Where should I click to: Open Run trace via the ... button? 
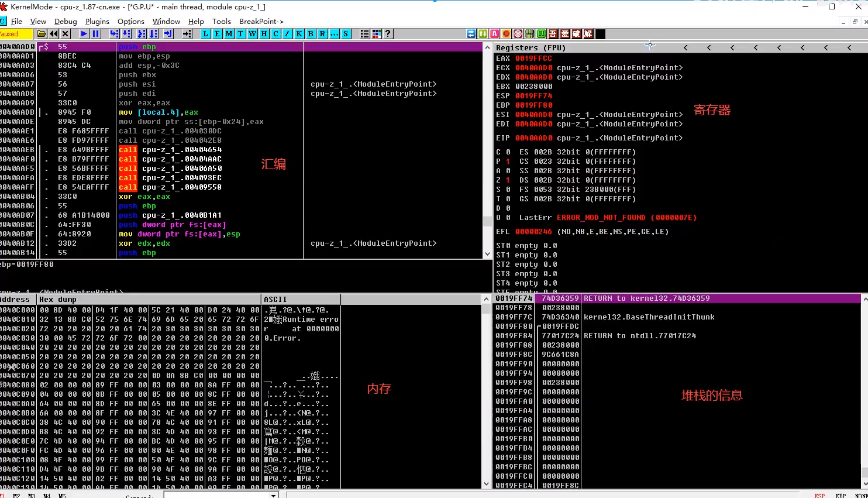point(334,34)
